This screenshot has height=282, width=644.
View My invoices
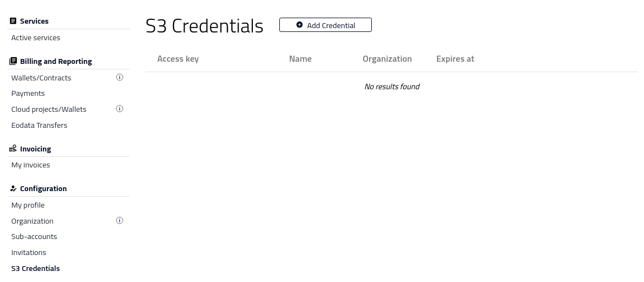30,165
